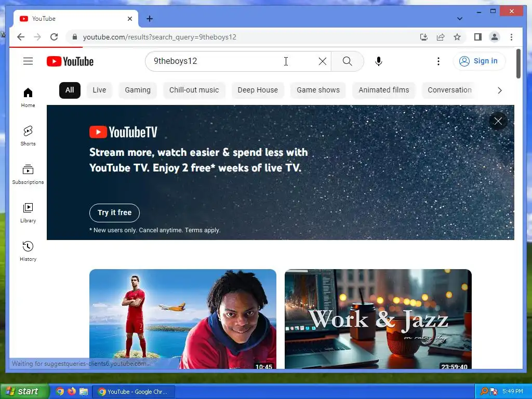Expand the tab search chevron
The height and width of the screenshot is (399, 532).
pos(459,19)
